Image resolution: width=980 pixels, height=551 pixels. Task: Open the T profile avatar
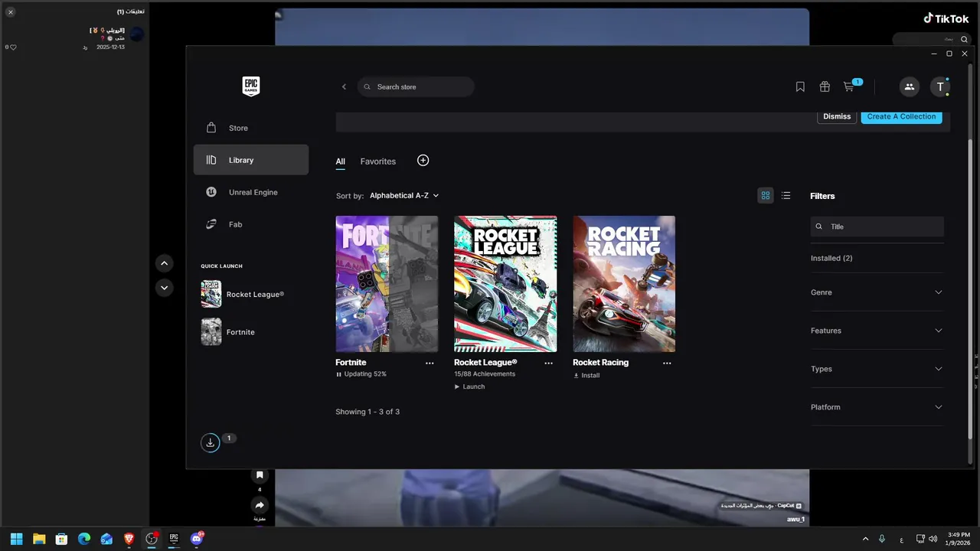tap(940, 86)
